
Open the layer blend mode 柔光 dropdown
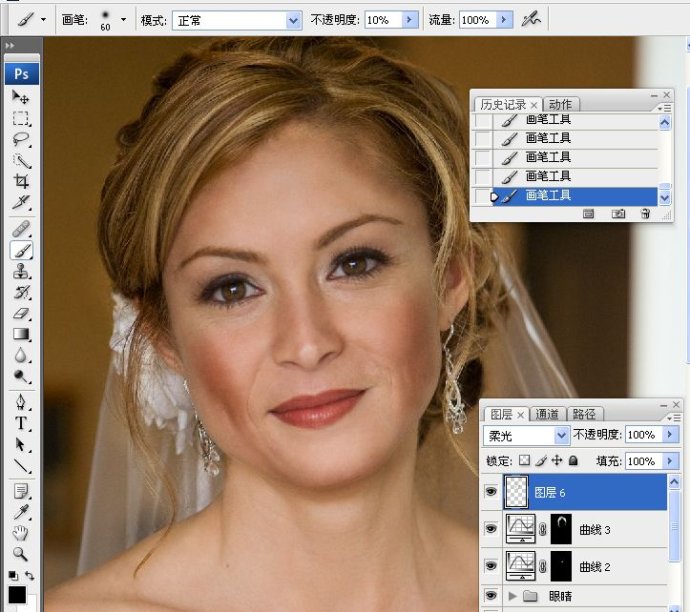pos(561,436)
